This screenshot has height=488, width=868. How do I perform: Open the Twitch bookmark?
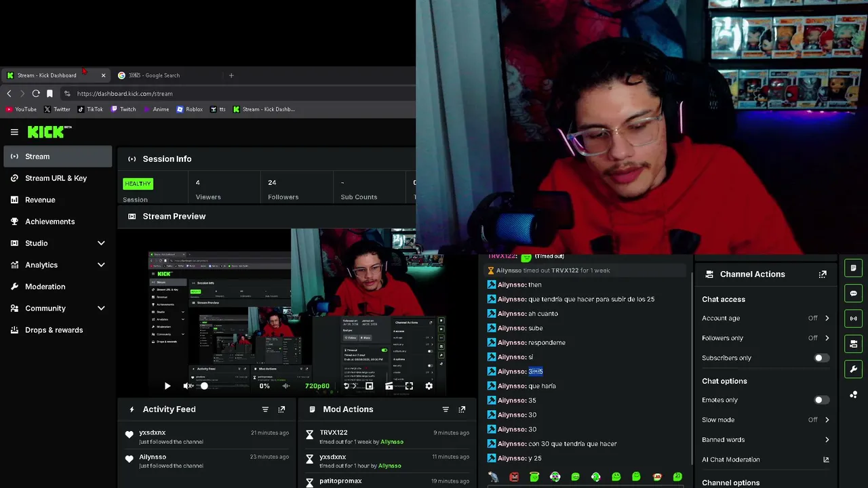point(123,109)
